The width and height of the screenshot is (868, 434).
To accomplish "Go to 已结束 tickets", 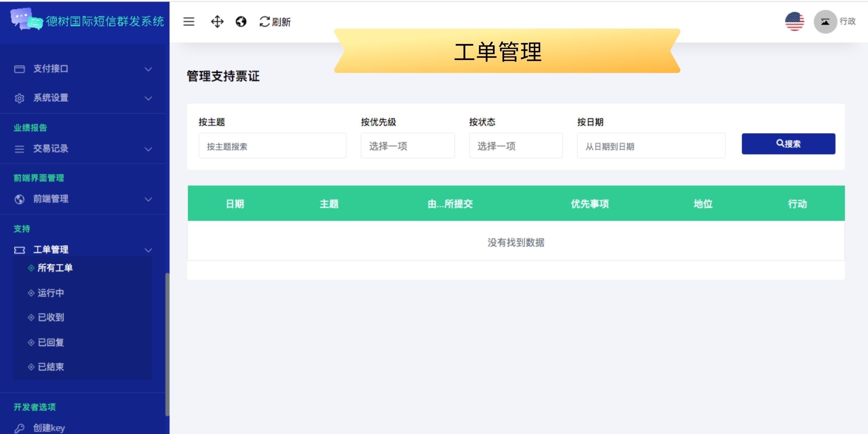I will pyautogui.click(x=51, y=367).
